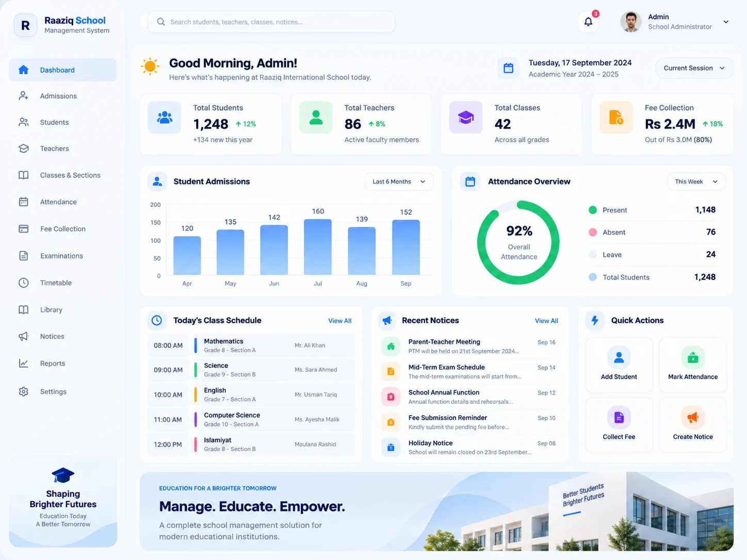Open the Mid-Term Exam Schedule notice
The image size is (747, 560).
469,371
